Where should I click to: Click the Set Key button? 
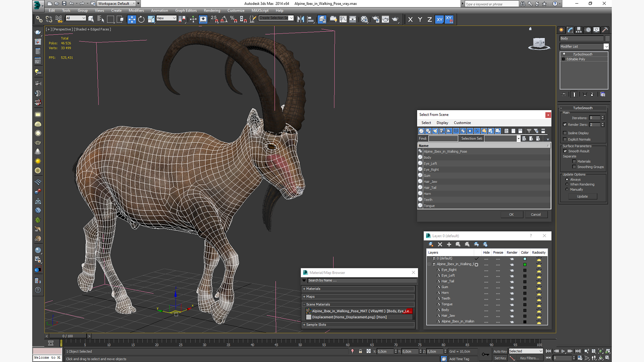click(x=500, y=358)
